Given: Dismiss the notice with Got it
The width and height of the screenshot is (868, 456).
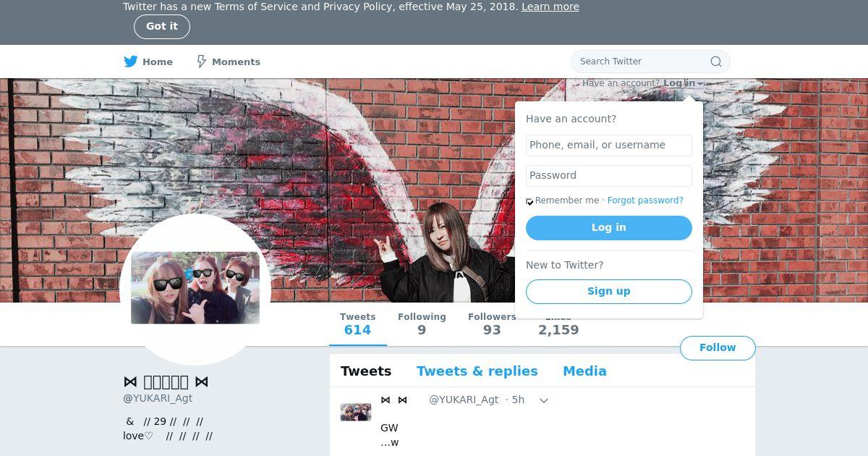Looking at the screenshot, I should pyautogui.click(x=162, y=27).
